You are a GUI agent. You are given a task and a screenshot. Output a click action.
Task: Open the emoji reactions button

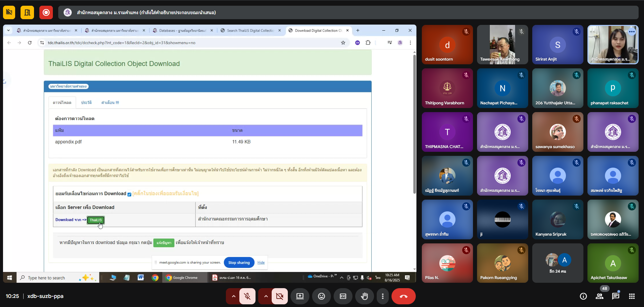[321, 296]
